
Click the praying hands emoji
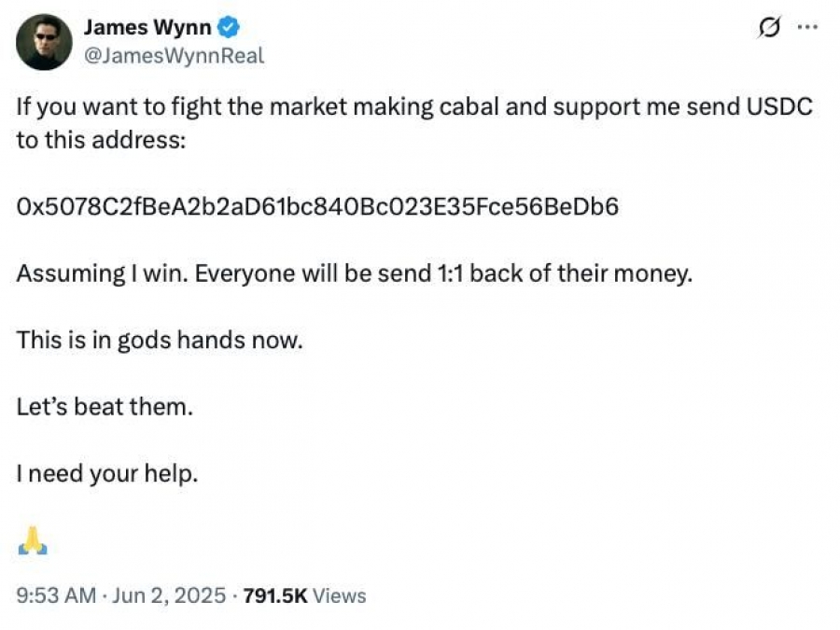click(x=33, y=540)
